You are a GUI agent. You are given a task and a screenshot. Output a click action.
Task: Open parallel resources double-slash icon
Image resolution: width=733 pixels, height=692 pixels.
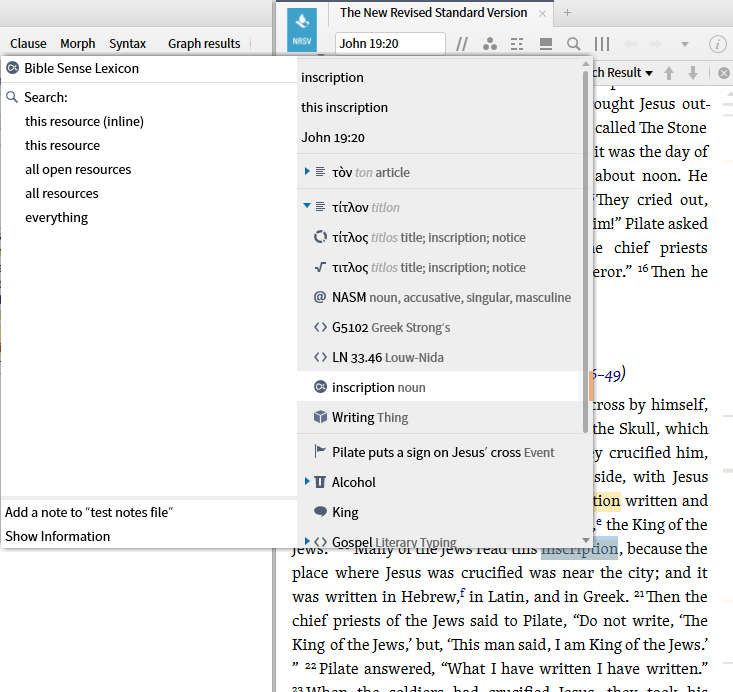[462, 44]
